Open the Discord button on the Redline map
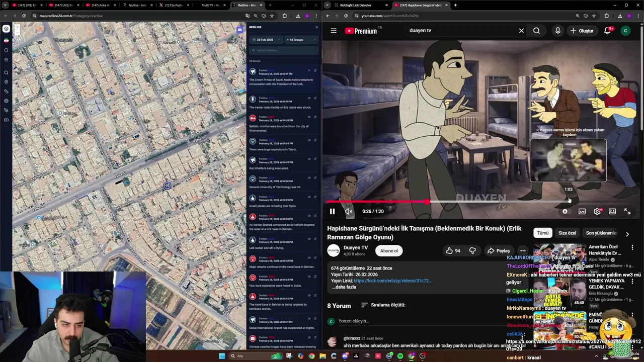644x362 pixels. (x=240, y=30)
